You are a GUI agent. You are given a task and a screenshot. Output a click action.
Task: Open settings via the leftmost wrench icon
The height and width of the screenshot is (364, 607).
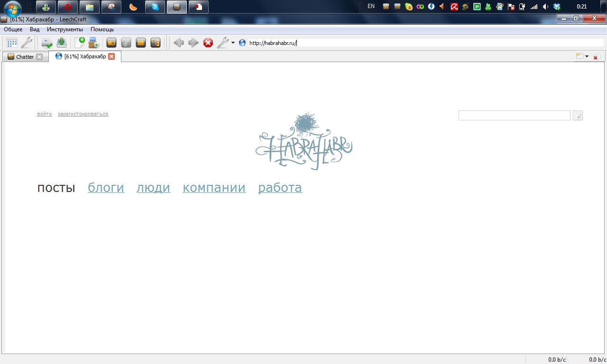pyautogui.click(x=27, y=43)
